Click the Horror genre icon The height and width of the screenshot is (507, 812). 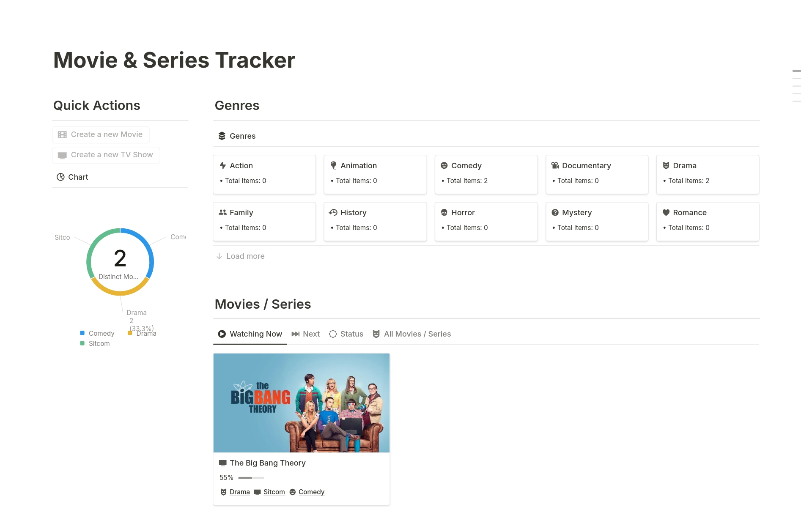[444, 212]
